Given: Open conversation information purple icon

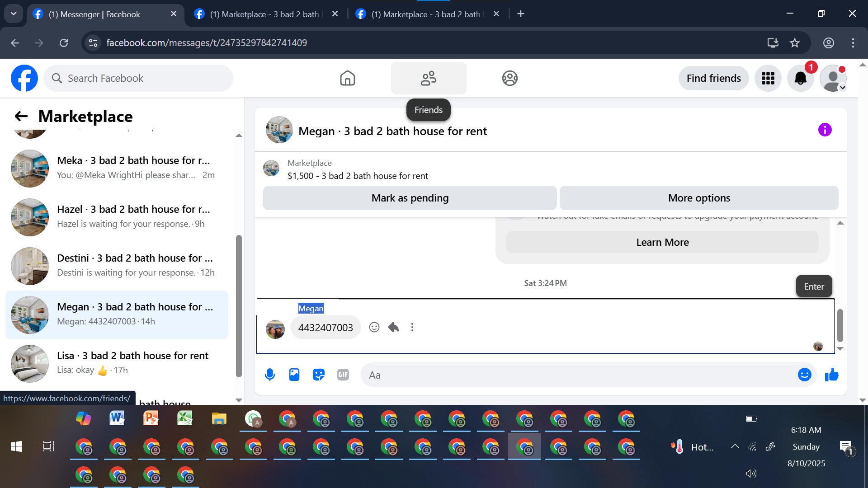Looking at the screenshot, I should [825, 130].
